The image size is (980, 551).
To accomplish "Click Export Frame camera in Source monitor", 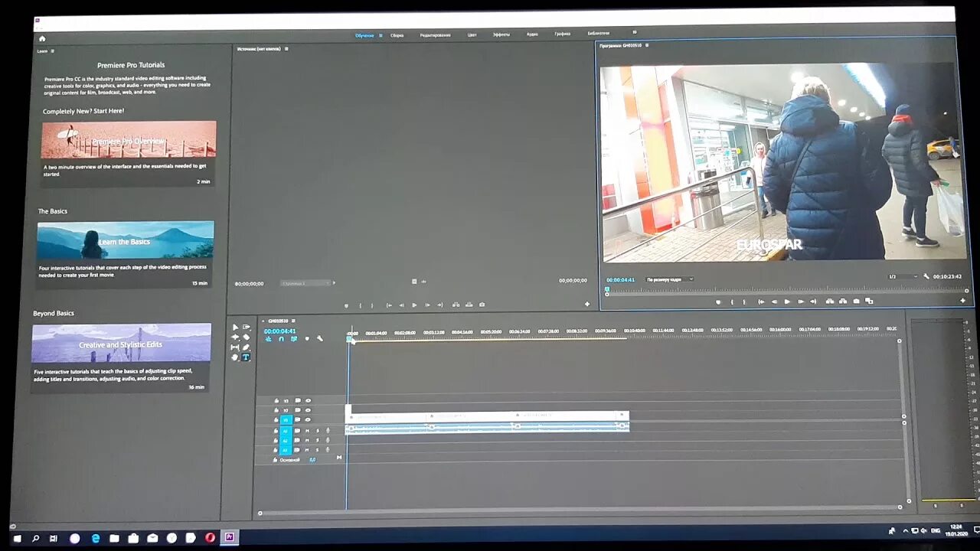I will (482, 305).
